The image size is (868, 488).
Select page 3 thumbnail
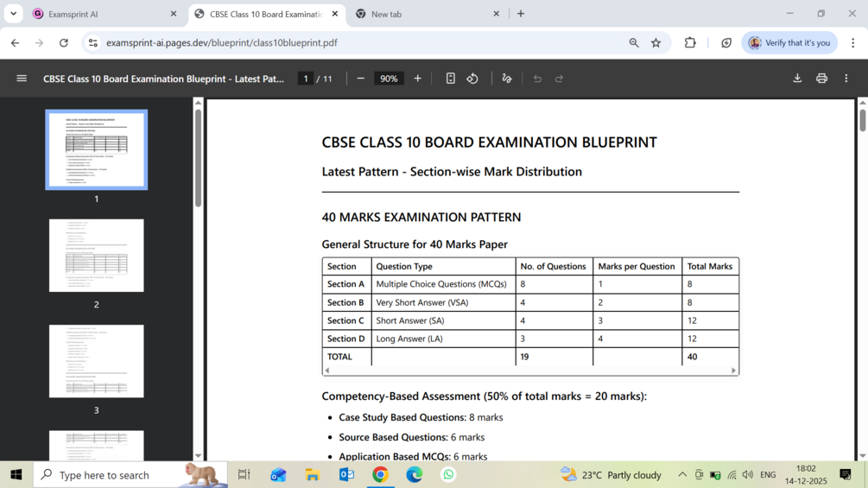tap(97, 361)
